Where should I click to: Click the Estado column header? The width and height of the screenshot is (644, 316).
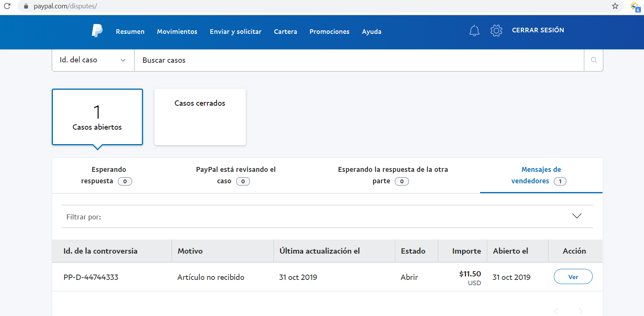[413, 251]
